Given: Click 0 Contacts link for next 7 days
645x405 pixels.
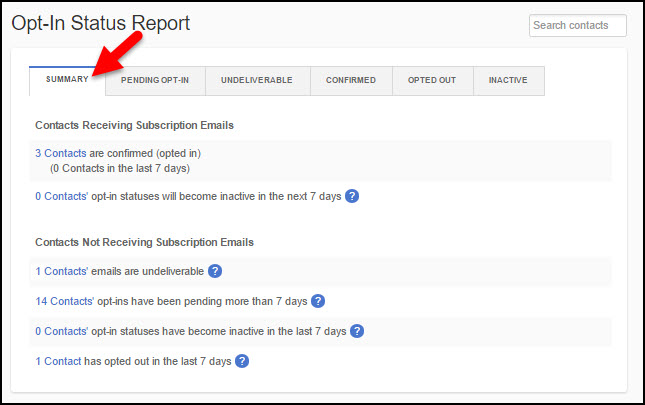Looking at the screenshot, I should coord(60,196).
